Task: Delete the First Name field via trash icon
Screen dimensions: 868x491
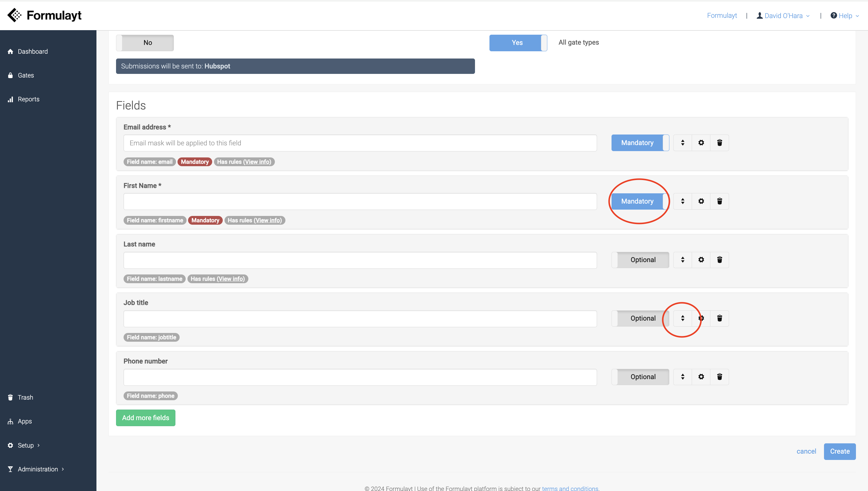Action: 719,201
